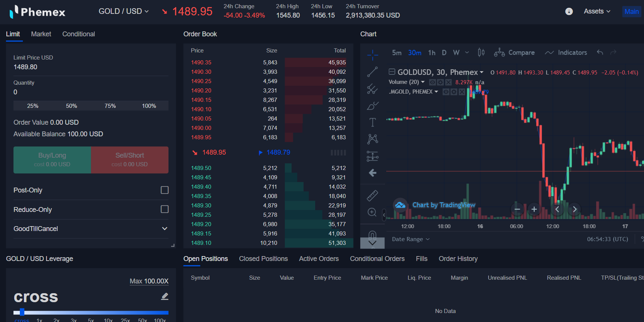644x322 pixels.
Task: Expand more chart timeframes dropdown
Action: point(467,52)
